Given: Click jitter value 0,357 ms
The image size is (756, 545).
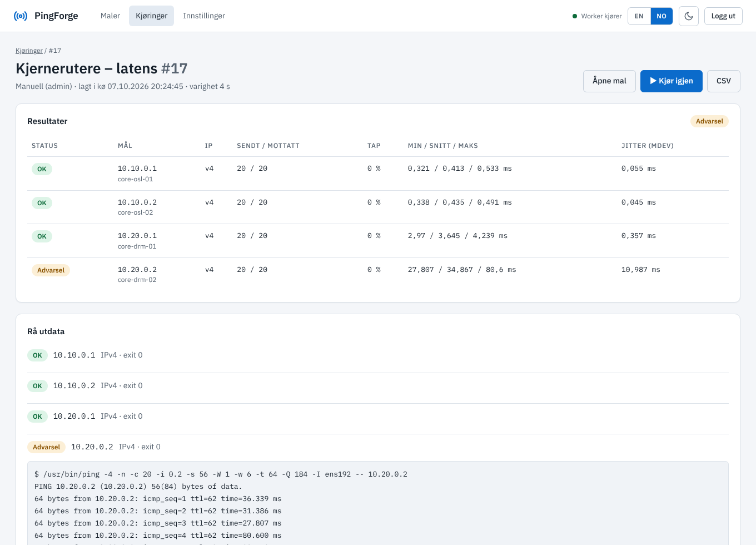Looking at the screenshot, I should click(x=639, y=236).
